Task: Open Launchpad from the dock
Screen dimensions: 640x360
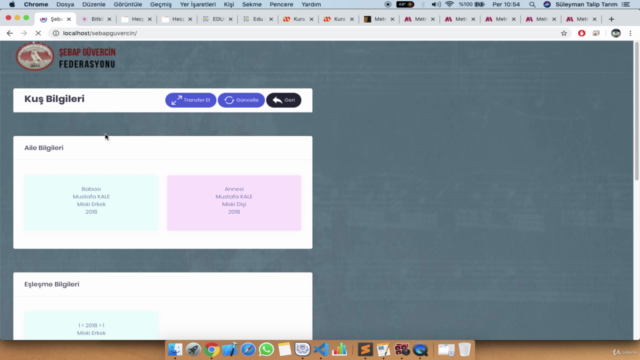Action: [x=193, y=350]
